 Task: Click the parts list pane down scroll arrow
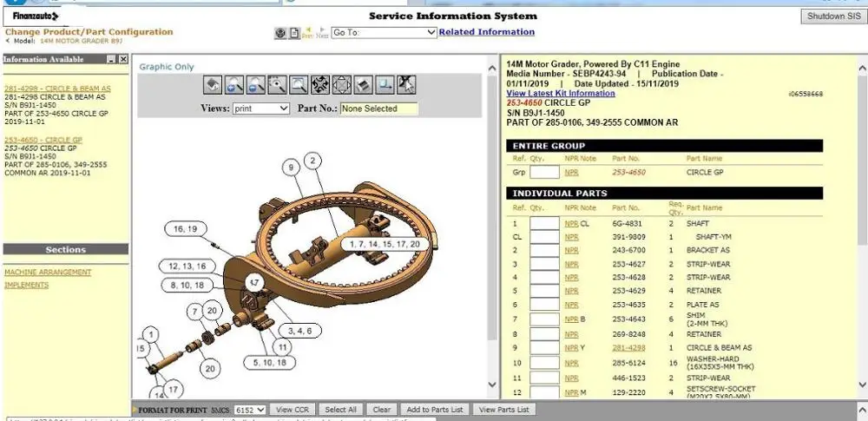pos(863,385)
